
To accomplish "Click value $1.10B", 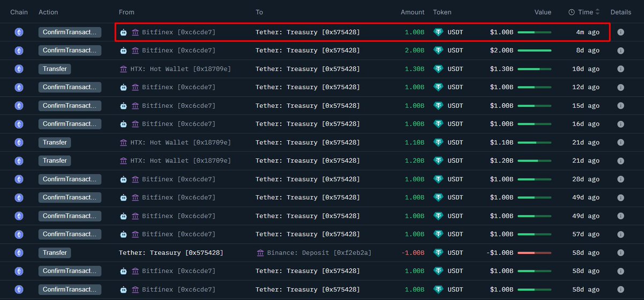I will coord(501,142).
